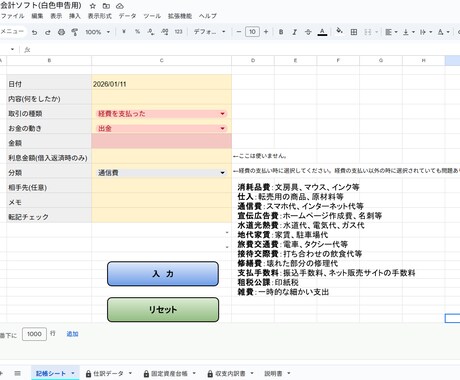The image size is (460, 380).
Task: Open the name box dropdown arrow
Action: point(12,49)
